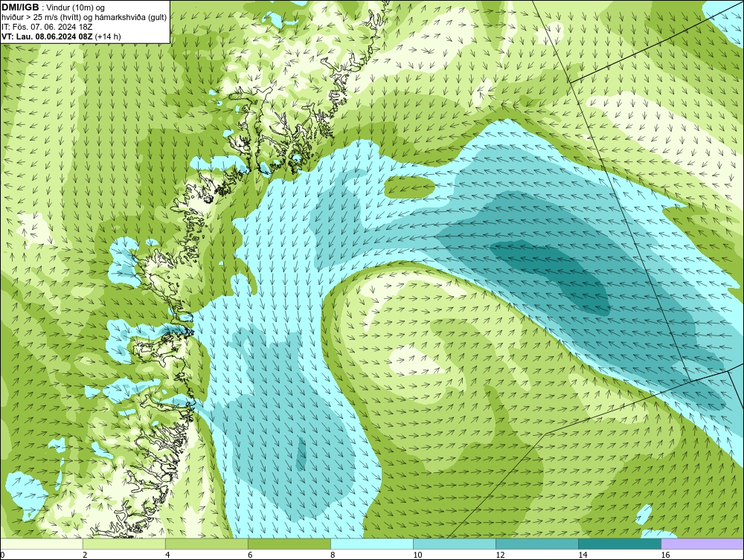Click the 0–2 m/s legend color swatch

tap(42, 544)
